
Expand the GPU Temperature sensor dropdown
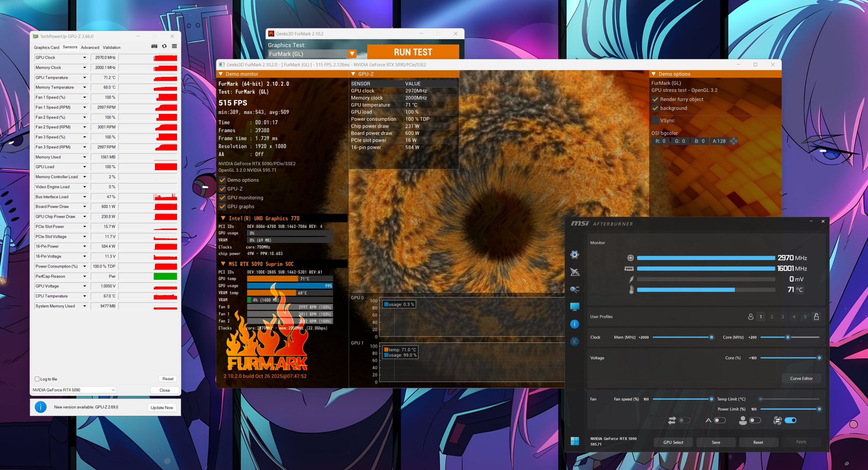(x=84, y=78)
